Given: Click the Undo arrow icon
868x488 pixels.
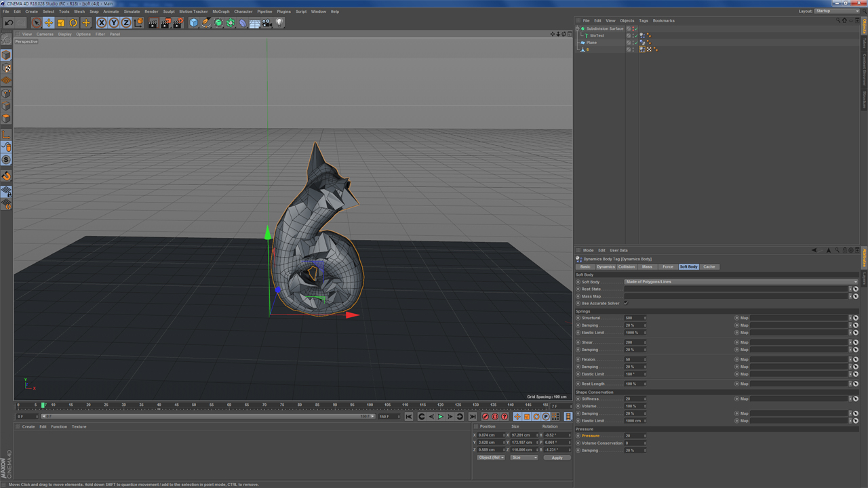Looking at the screenshot, I should [9, 23].
